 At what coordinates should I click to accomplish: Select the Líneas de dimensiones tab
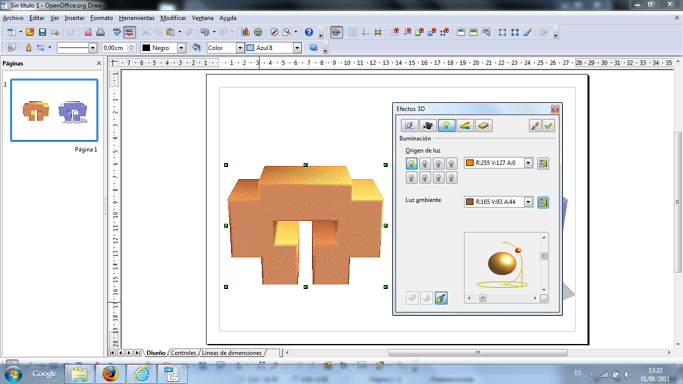[x=232, y=353]
